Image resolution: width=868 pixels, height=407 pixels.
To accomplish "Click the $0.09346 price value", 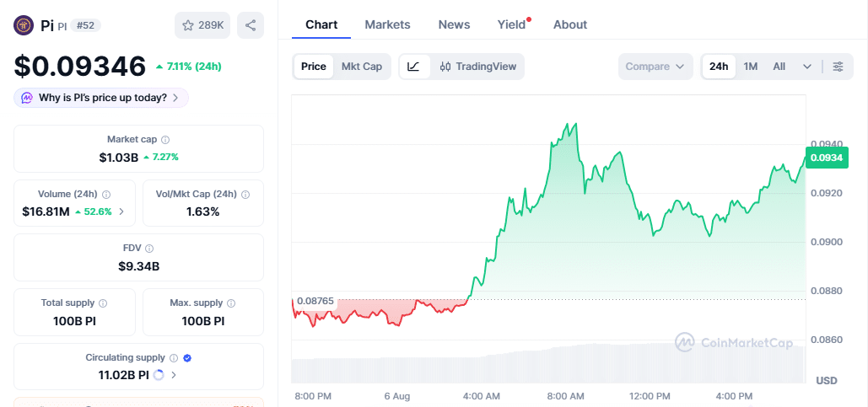I will 79,67.
